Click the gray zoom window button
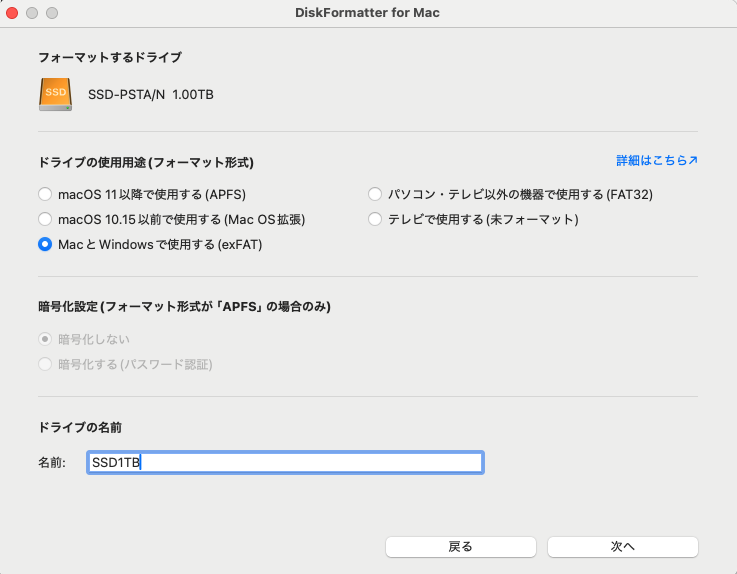This screenshot has height=574, width=737. 52,13
